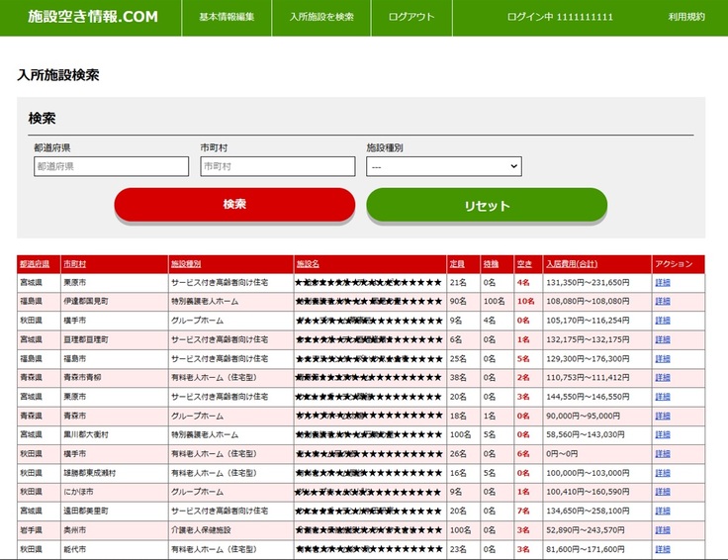
Task: Click the green リセット button
Action: [487, 205]
